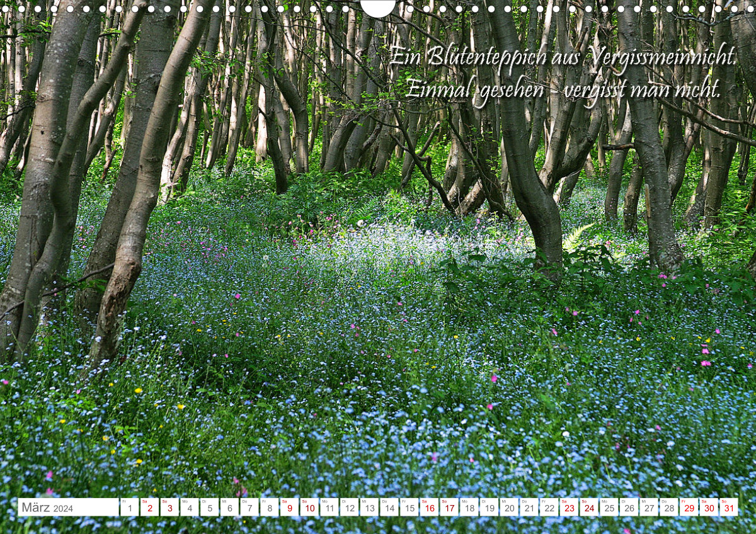Viewport: 756px width, 534px height.
Task: Choose the red Sunday cell numbered 3
Action: (x=169, y=507)
